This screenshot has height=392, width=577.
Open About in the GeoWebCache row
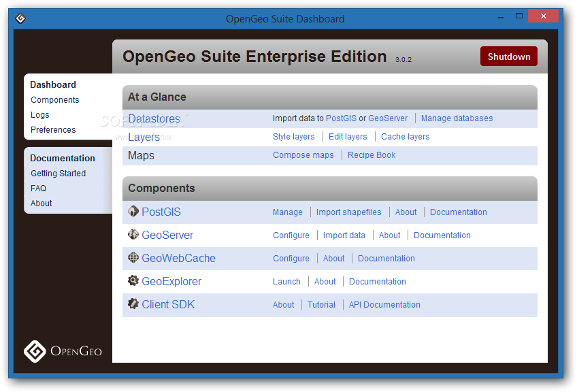click(x=334, y=259)
